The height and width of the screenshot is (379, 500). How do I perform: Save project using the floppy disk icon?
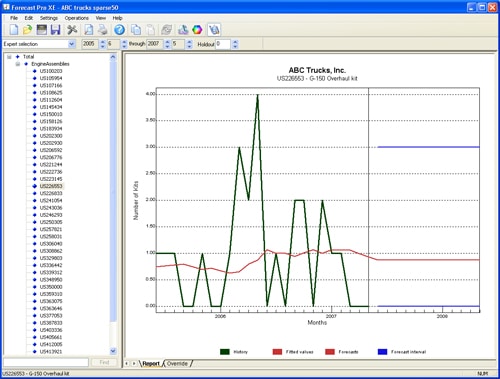[55, 30]
